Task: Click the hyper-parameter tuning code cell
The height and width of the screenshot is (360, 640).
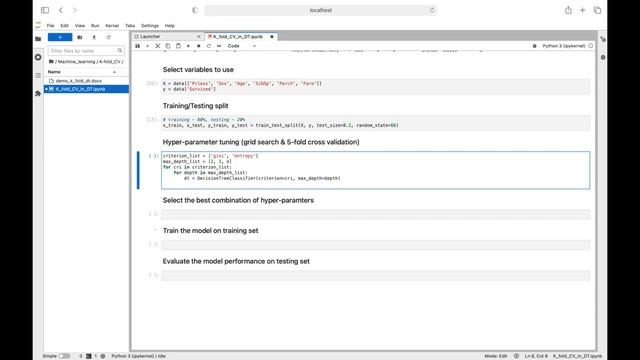Action: pos(375,170)
